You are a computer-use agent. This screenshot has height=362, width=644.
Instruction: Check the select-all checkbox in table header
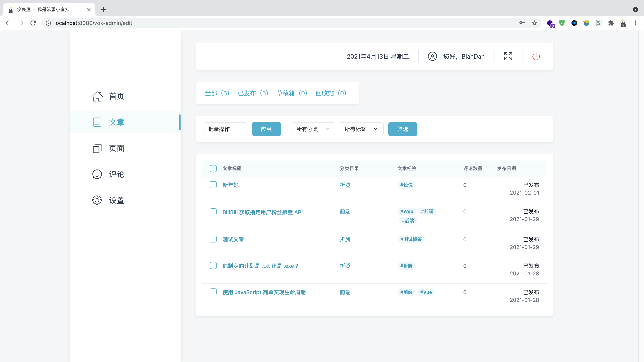(213, 169)
